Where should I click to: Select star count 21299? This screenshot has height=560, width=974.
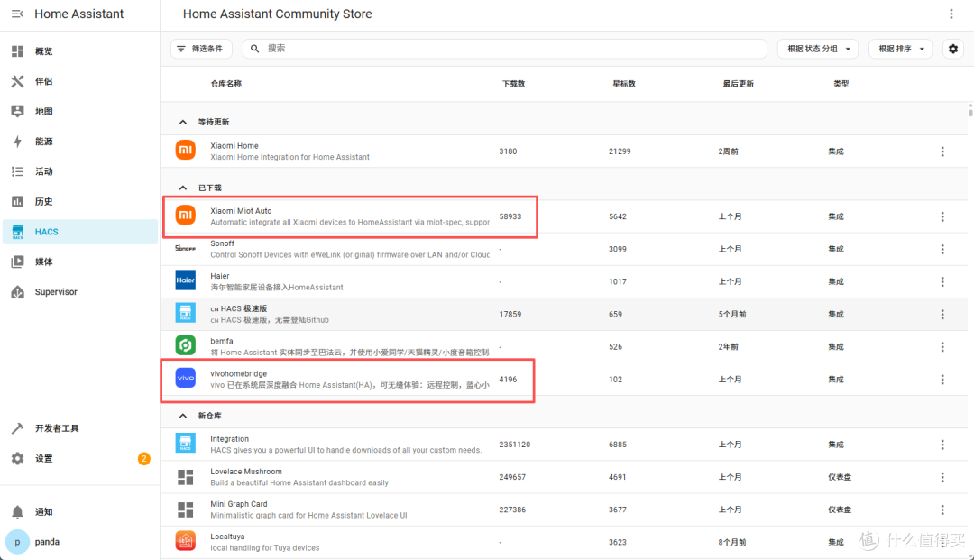tap(620, 151)
